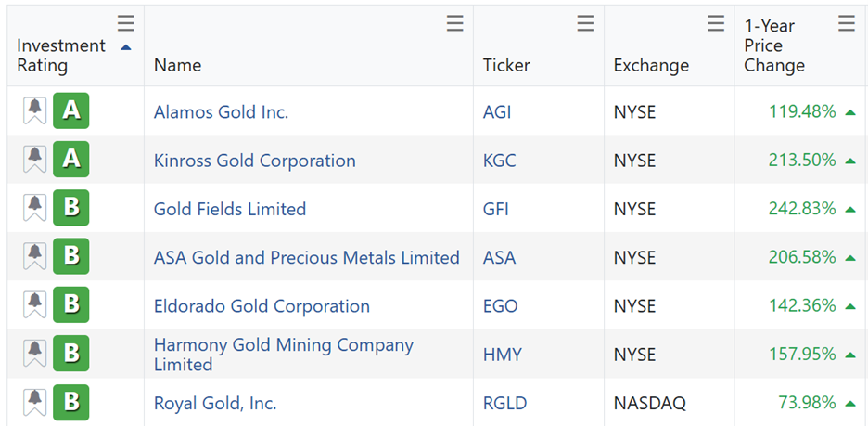Click the alert bell icon for Harmony Gold

35,354
